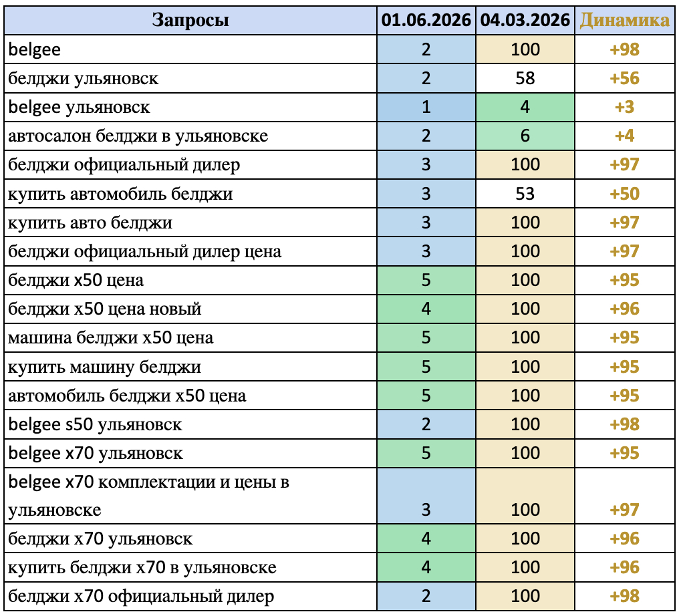Select the 'Запросы' column header

click(190, 20)
